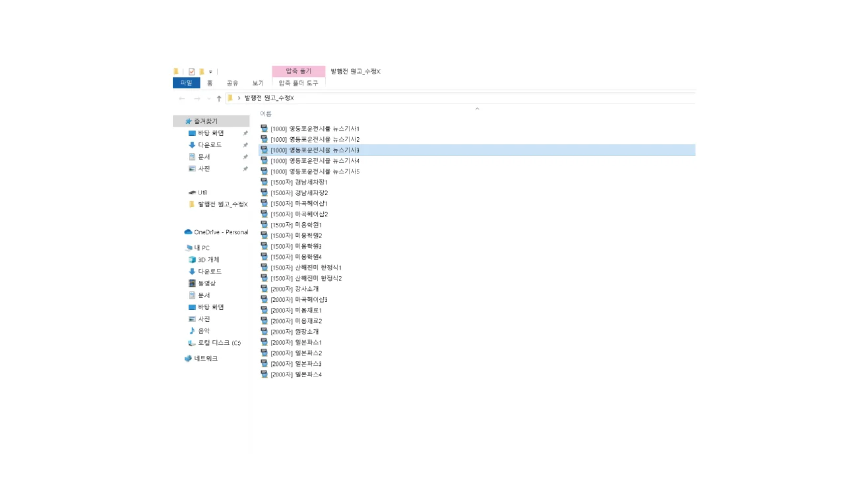Screen dimensions: 868x480
Task: Click the 3D 개체 cube icon
Action: [192, 260]
